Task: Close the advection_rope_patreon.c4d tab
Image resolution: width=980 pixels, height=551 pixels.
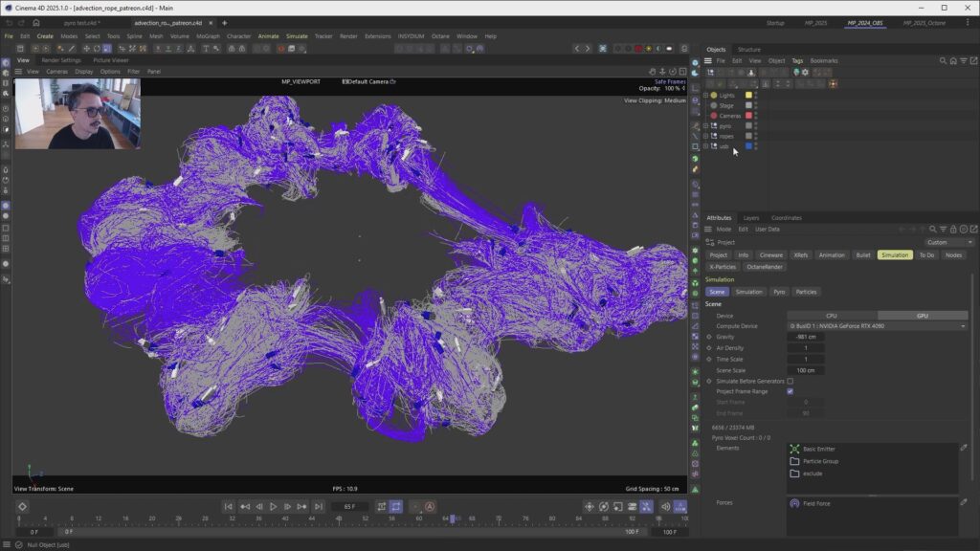Action: click(x=211, y=23)
